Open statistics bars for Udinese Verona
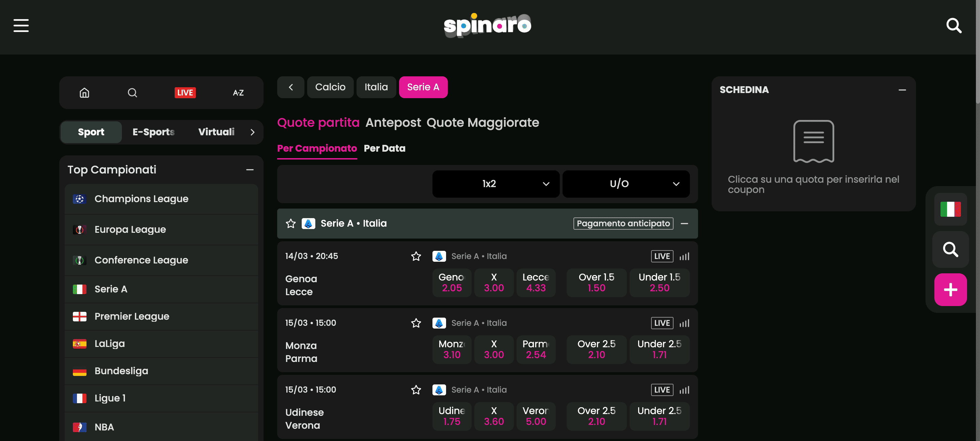The height and width of the screenshot is (441, 980). coord(684,390)
